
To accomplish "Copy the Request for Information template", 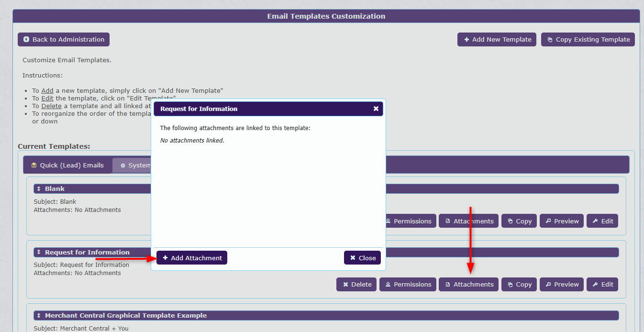I will [519, 284].
